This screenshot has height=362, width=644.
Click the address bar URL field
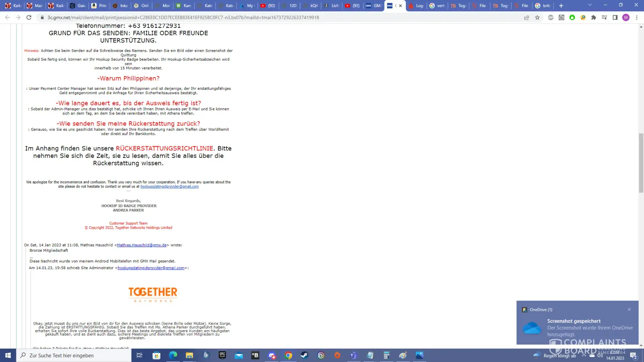coord(279,17)
